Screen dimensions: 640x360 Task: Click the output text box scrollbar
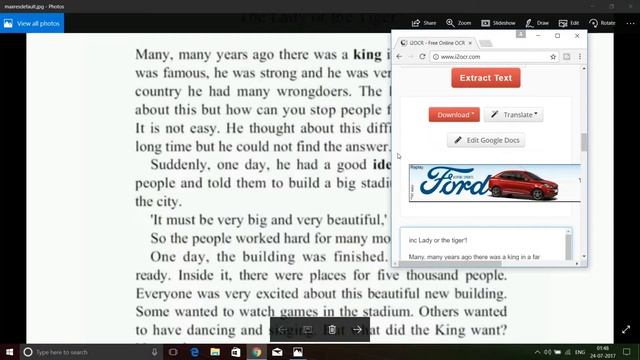pyautogui.click(x=568, y=247)
